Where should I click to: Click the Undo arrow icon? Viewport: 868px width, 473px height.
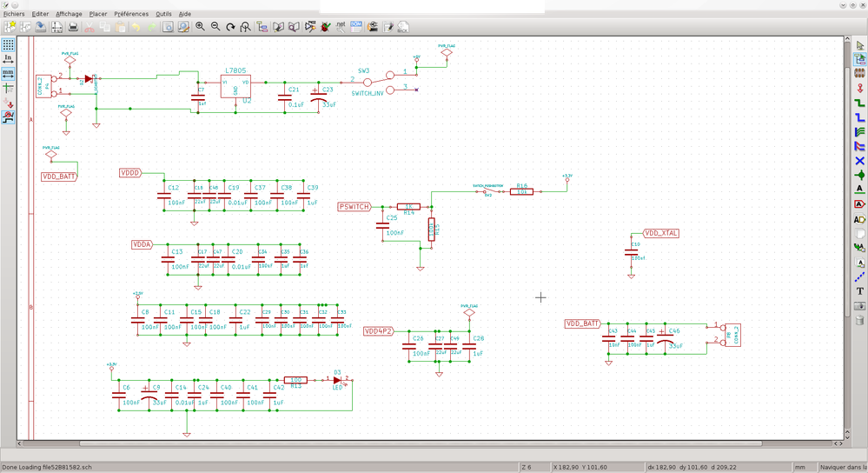click(136, 27)
